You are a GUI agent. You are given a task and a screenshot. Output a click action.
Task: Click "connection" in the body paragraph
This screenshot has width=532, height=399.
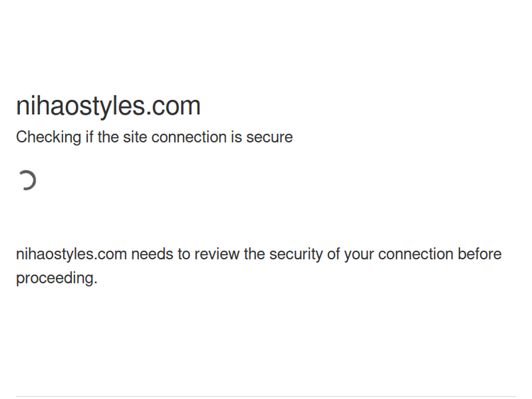416,254
